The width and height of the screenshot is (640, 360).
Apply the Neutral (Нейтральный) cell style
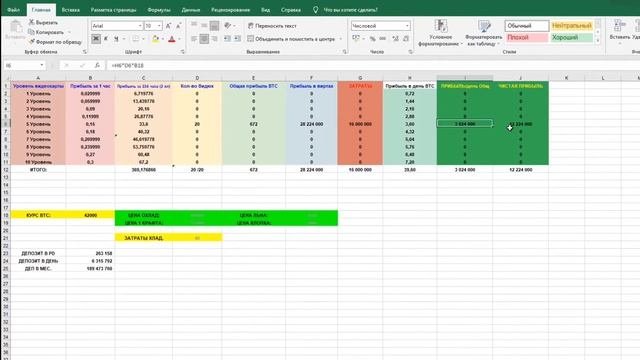[x=571, y=26]
